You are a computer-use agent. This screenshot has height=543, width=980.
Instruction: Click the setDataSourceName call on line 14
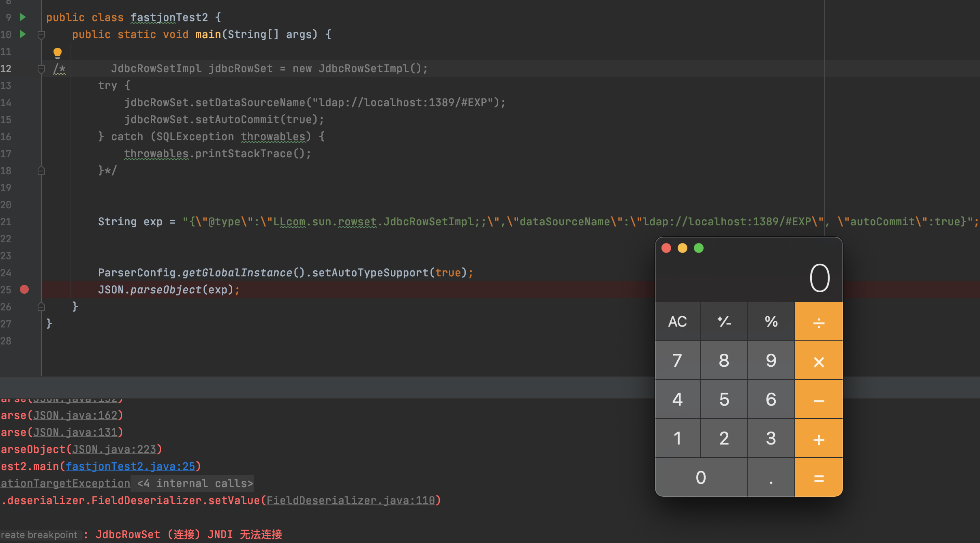[250, 103]
